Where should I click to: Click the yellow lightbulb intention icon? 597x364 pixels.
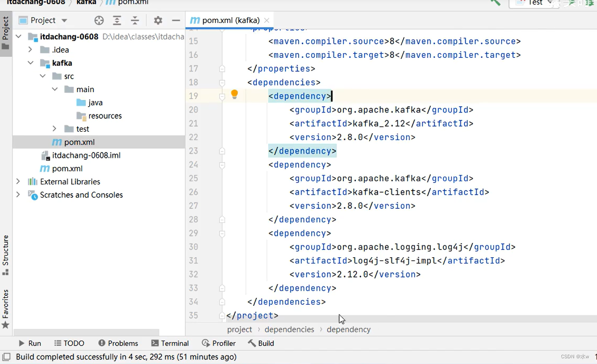tap(234, 94)
